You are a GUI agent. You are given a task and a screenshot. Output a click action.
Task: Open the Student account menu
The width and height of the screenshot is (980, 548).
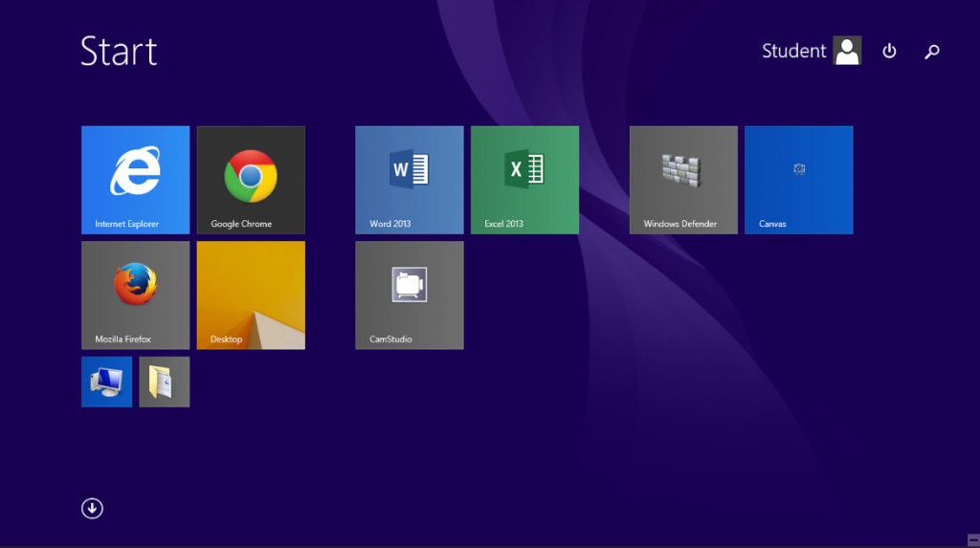coord(812,51)
